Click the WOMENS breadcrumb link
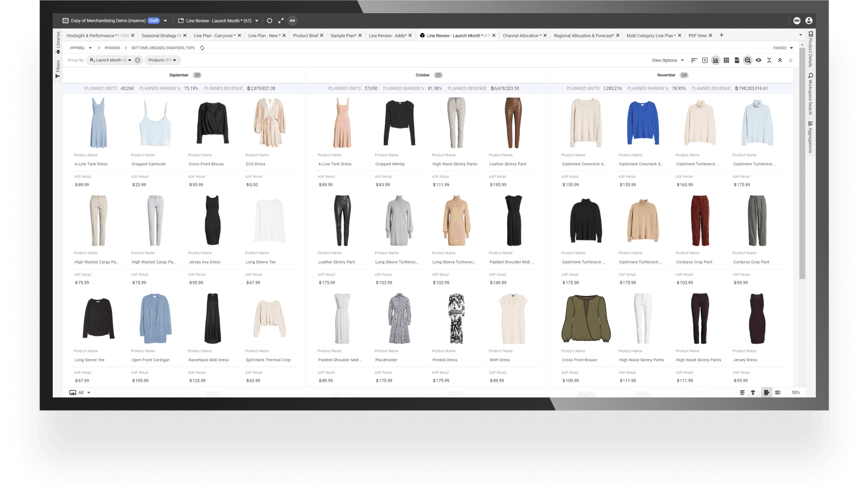The image size is (868, 499). [113, 48]
